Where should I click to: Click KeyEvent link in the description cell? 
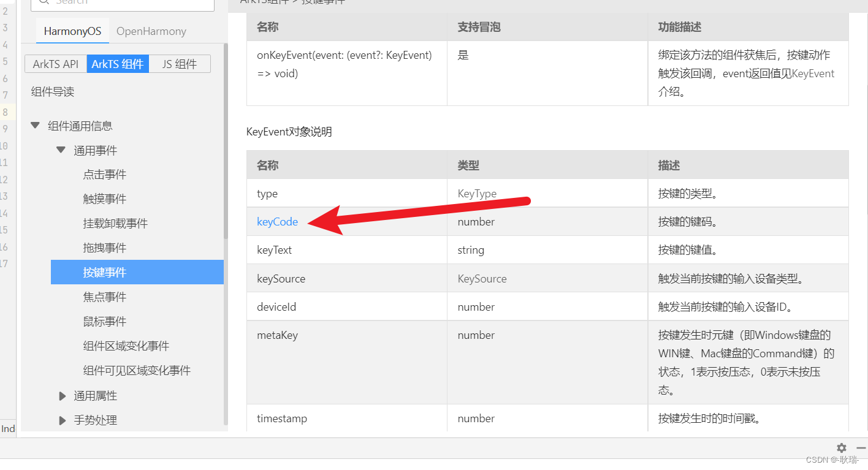coord(813,74)
